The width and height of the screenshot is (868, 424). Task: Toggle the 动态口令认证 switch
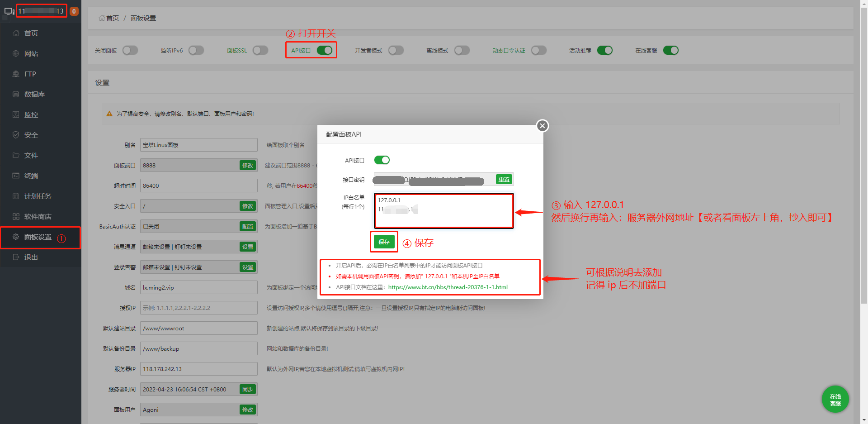[x=539, y=50]
